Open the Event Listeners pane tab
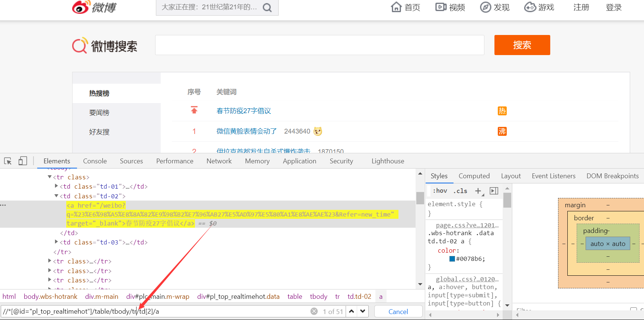 (554, 176)
